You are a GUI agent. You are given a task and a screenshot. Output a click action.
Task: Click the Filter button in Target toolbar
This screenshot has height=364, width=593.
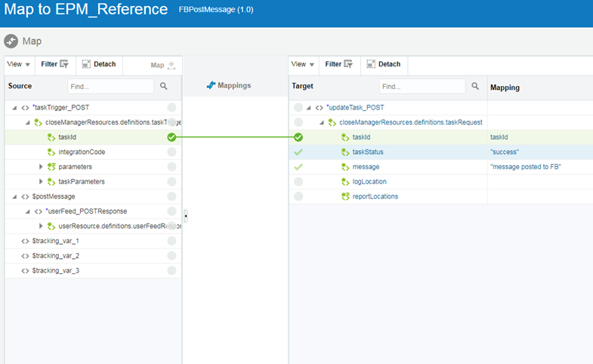pos(339,64)
